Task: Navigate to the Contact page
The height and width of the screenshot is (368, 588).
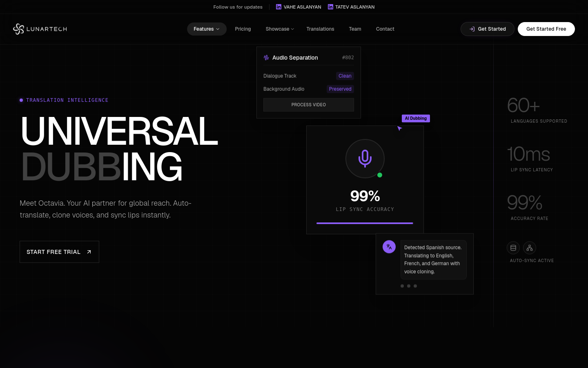Action: 385,29
